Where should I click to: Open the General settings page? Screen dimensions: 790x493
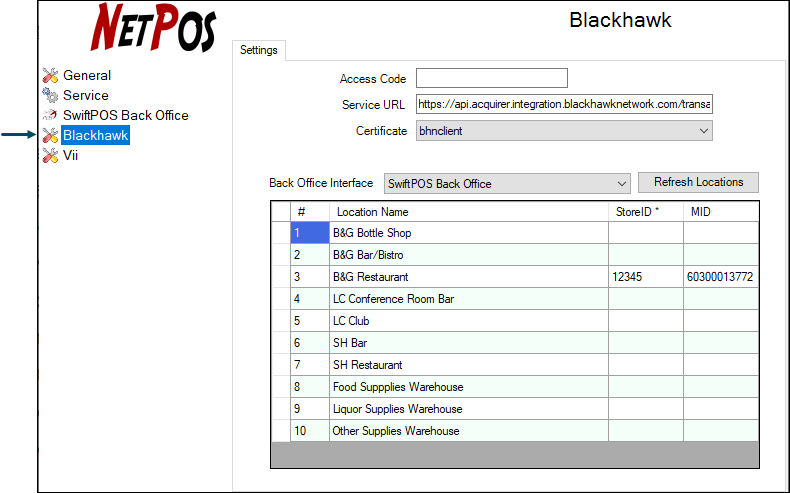click(x=87, y=76)
